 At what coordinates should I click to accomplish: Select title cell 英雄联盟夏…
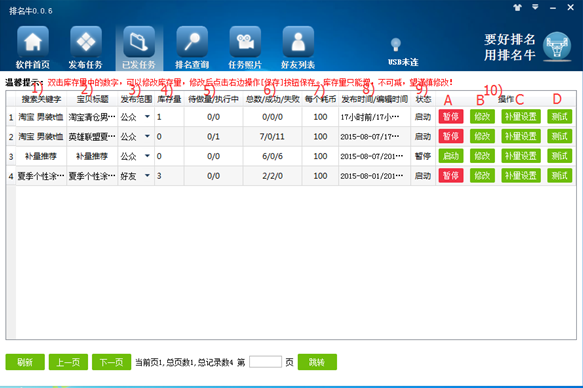(92, 136)
